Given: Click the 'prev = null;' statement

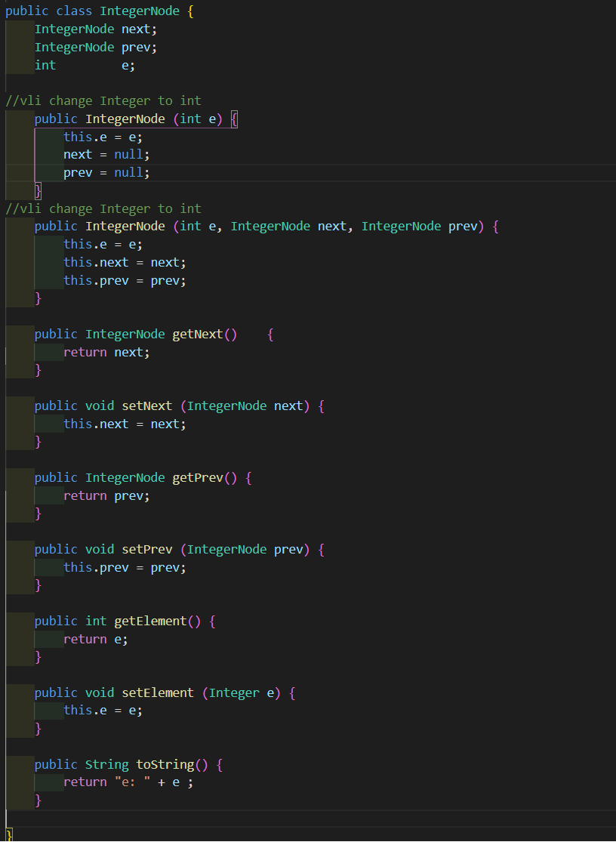Looking at the screenshot, I should (104, 172).
